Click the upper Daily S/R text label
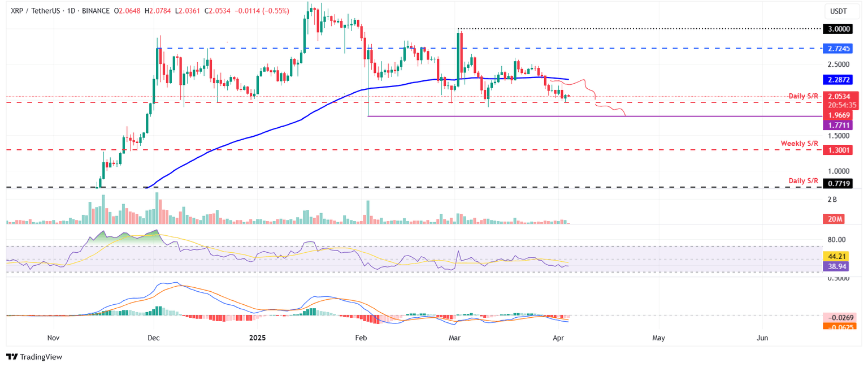 804,96
